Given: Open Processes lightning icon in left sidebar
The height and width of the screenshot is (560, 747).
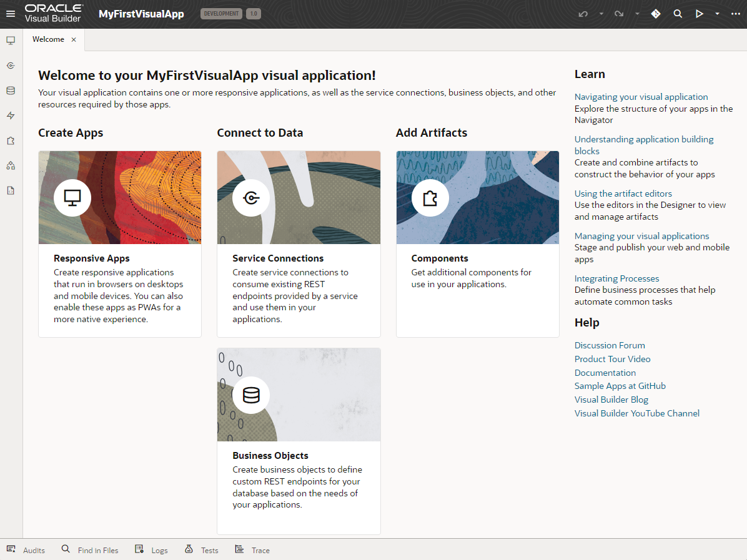Looking at the screenshot, I should pos(11,115).
